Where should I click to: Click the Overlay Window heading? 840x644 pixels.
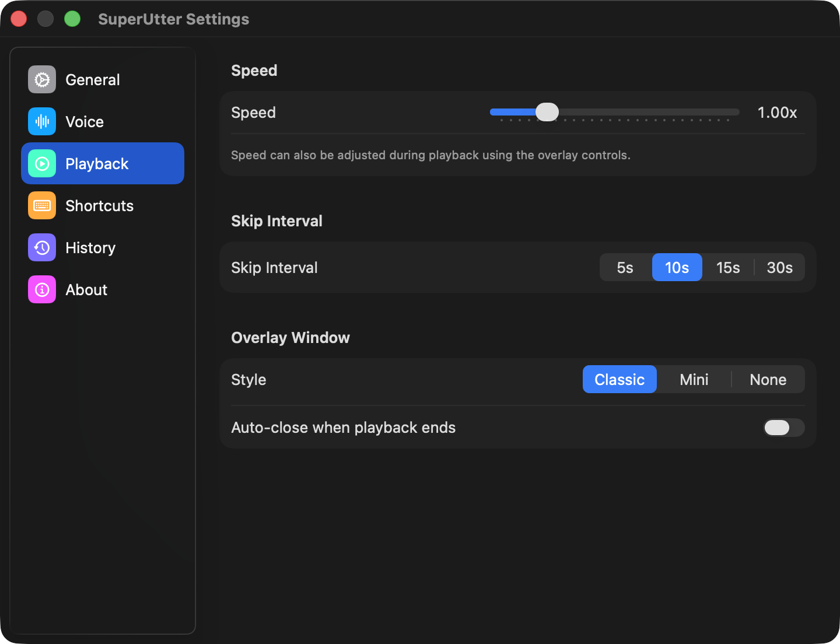tap(290, 338)
